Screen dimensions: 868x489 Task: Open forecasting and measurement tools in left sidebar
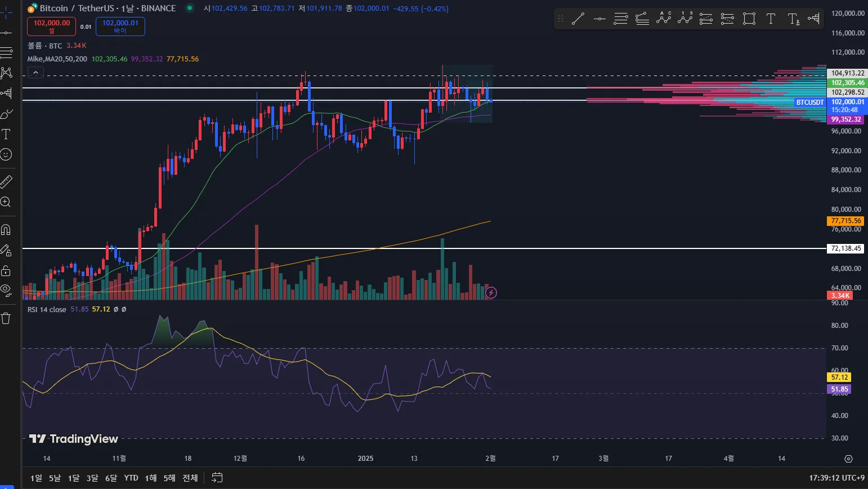click(x=6, y=93)
